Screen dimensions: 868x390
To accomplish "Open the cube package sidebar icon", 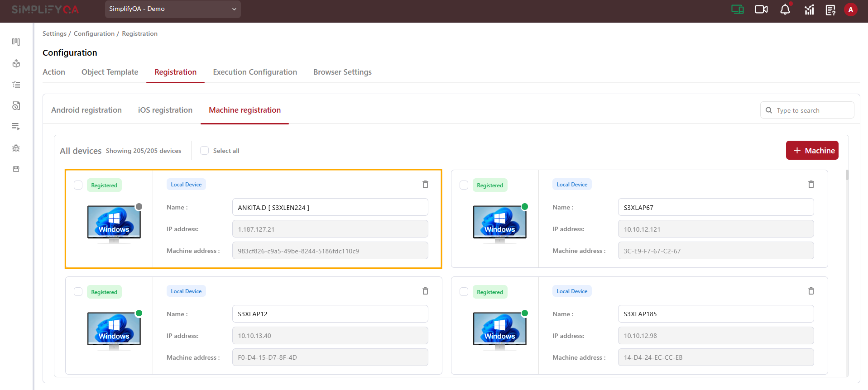I will click(x=16, y=63).
